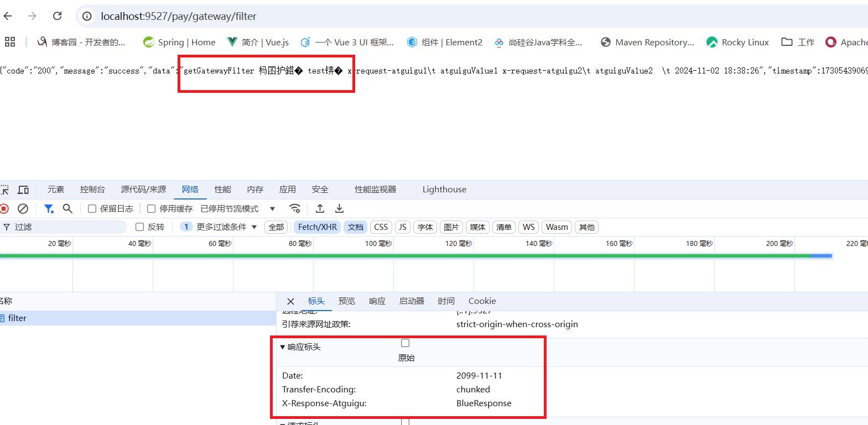Viewport: 868px width, 425px height.
Task: Open network search with the magnifier icon
Action: (67, 208)
